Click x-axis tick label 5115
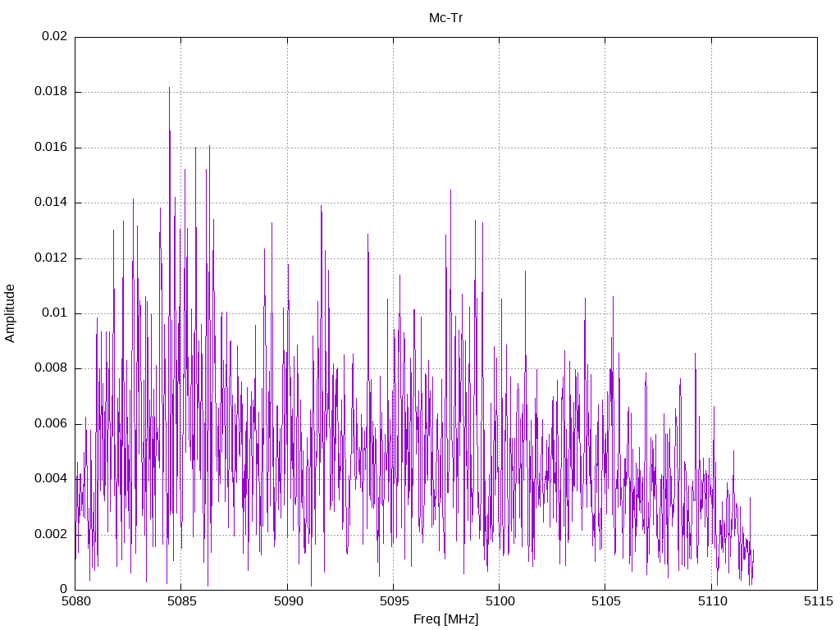The image size is (840, 630). pyautogui.click(x=818, y=601)
